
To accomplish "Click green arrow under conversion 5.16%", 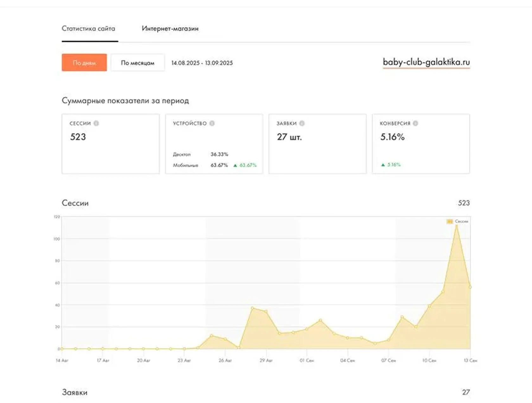I will pyautogui.click(x=383, y=164).
